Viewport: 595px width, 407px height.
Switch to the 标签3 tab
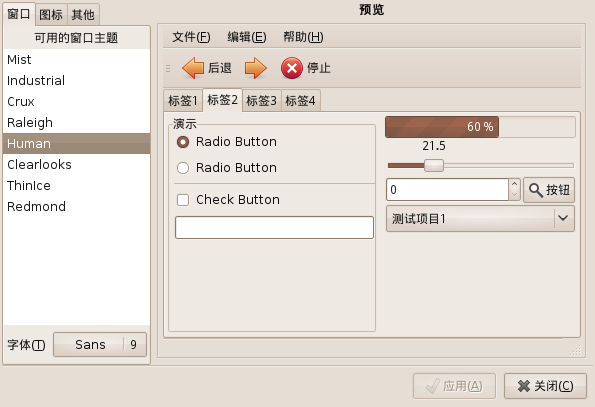[x=261, y=101]
